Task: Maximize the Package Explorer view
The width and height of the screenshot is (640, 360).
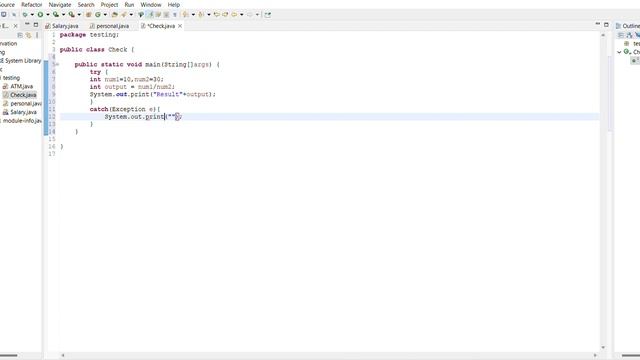Action: 36,25
